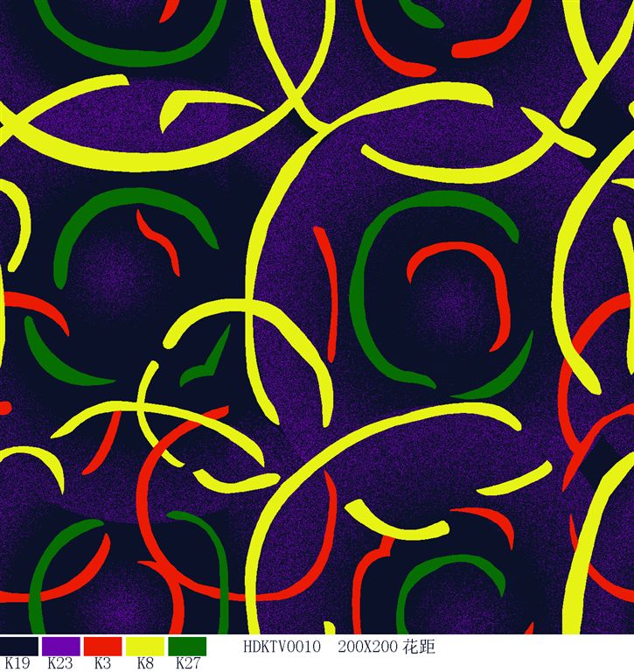The width and height of the screenshot is (634, 672).
Task: Click the vertical red stroke left of green circle
Action: tap(329, 289)
